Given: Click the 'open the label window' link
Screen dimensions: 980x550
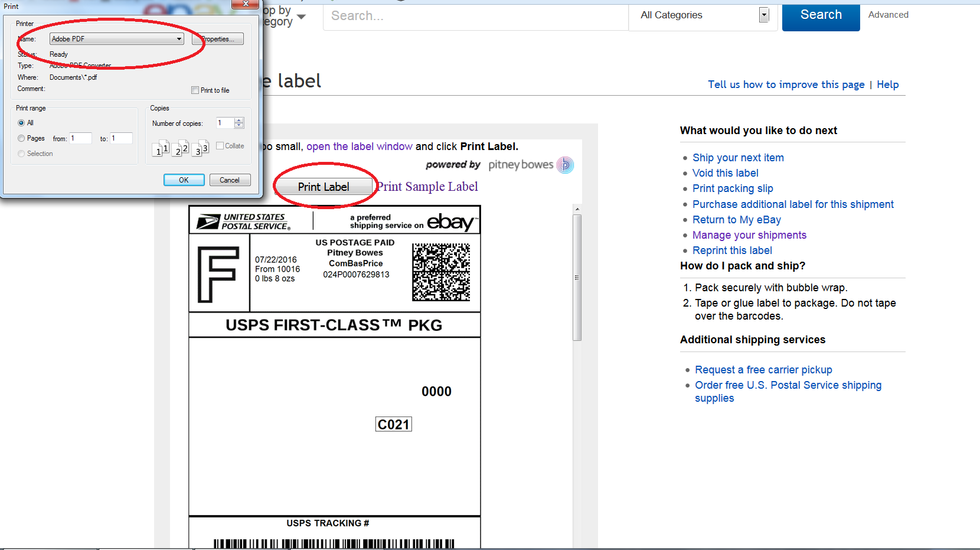Looking at the screenshot, I should (359, 147).
